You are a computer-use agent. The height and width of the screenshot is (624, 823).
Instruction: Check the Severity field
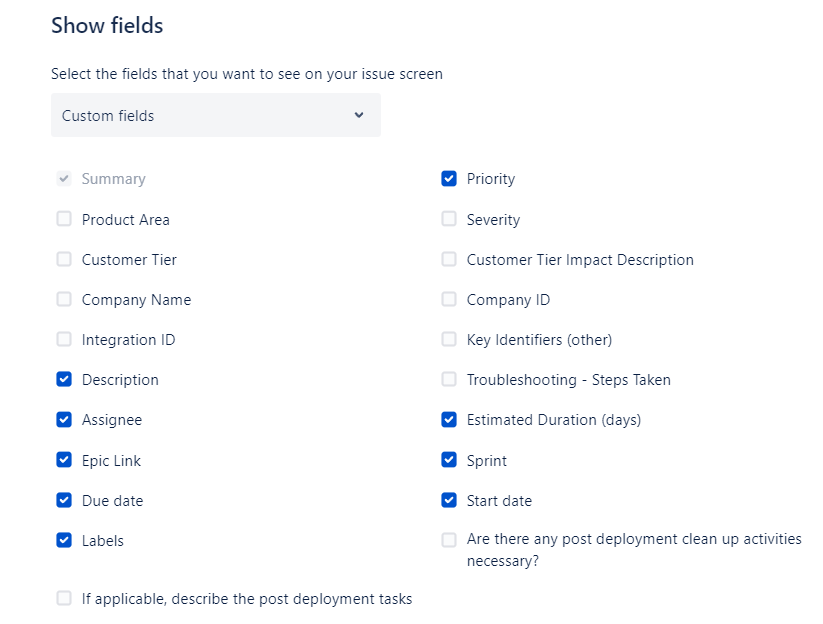pos(449,219)
